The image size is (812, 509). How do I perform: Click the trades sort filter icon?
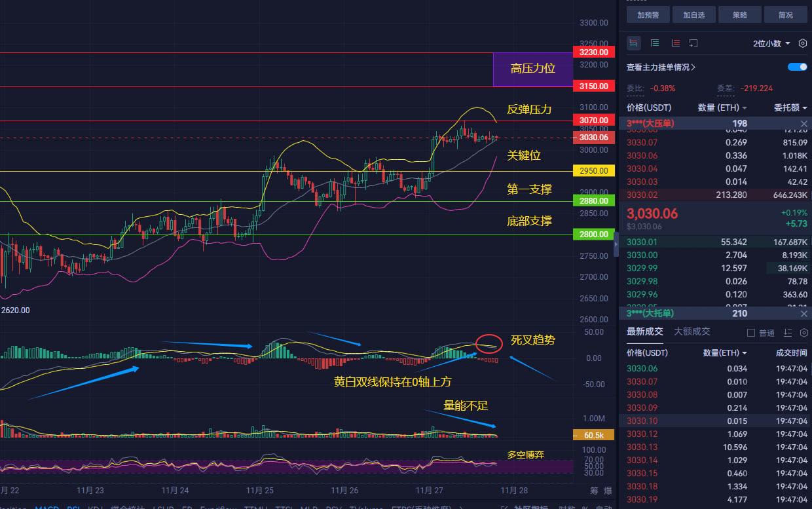pyautogui.click(x=788, y=333)
